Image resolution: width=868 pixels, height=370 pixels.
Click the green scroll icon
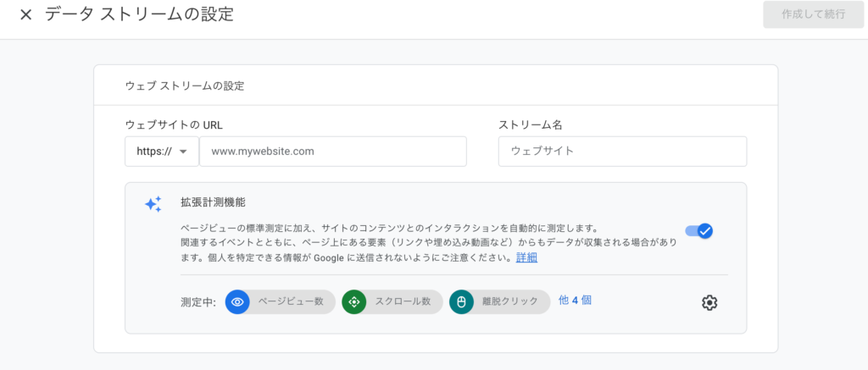click(354, 302)
